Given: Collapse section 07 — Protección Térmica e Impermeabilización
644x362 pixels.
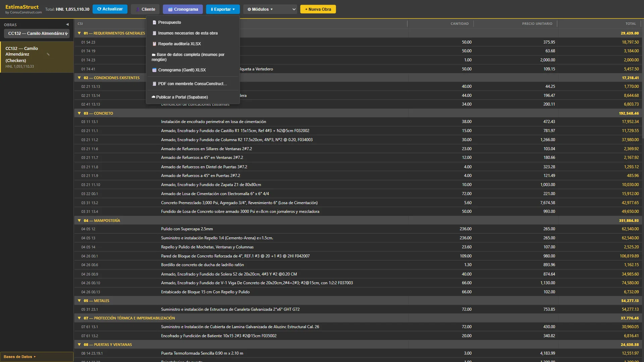Looking at the screenshot, I should [x=79, y=318].
